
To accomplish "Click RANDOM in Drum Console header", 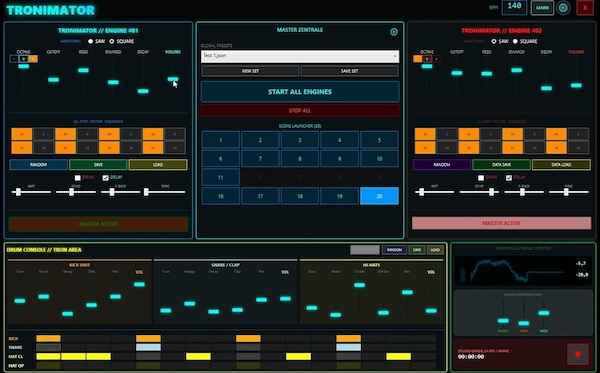I will (394, 250).
